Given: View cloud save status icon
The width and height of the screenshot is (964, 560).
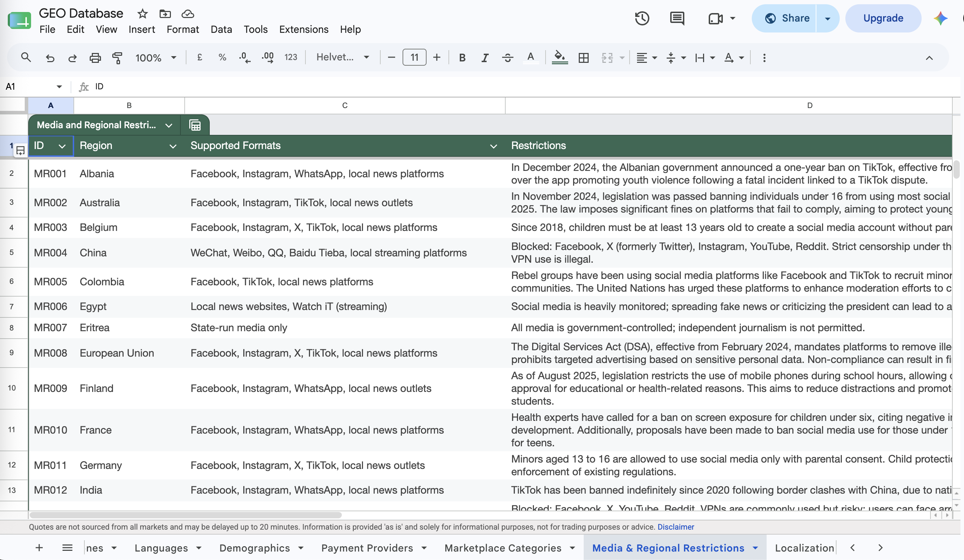Looking at the screenshot, I should (x=188, y=14).
